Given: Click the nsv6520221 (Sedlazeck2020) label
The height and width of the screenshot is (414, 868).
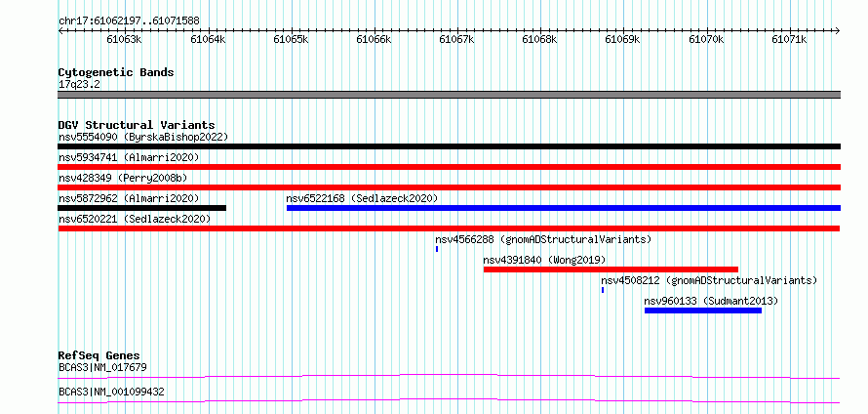Looking at the screenshot, I should (x=135, y=219).
